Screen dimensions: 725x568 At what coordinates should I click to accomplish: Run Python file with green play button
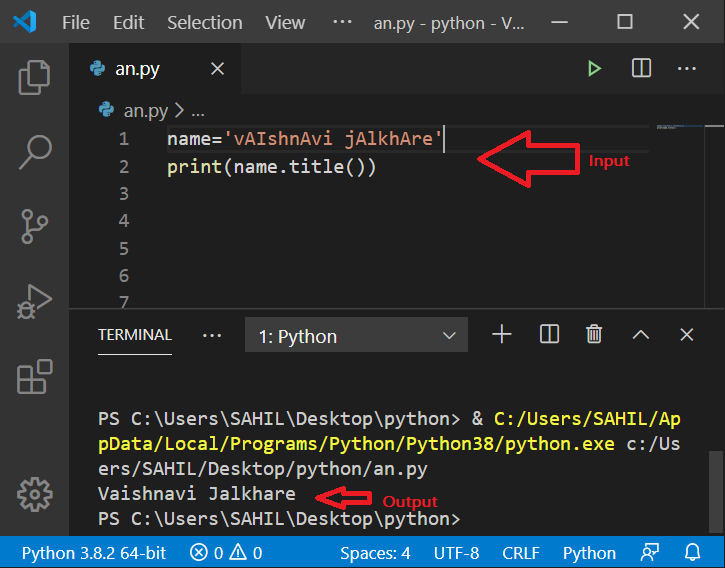point(594,69)
